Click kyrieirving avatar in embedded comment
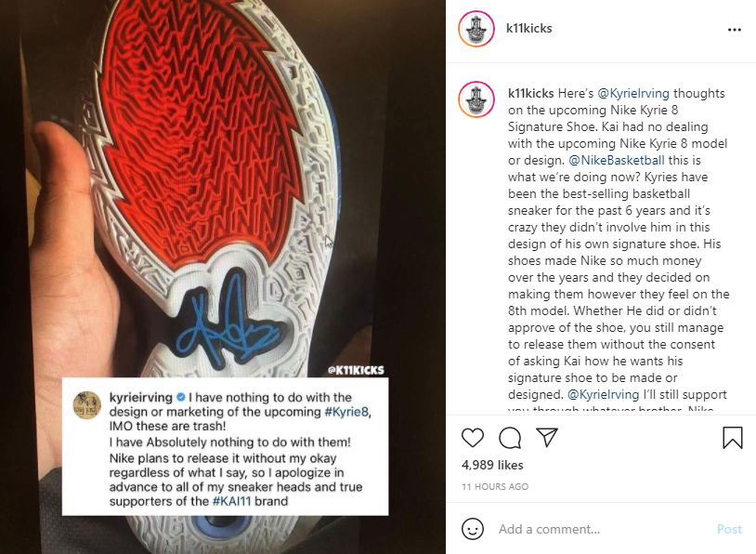 86,405
